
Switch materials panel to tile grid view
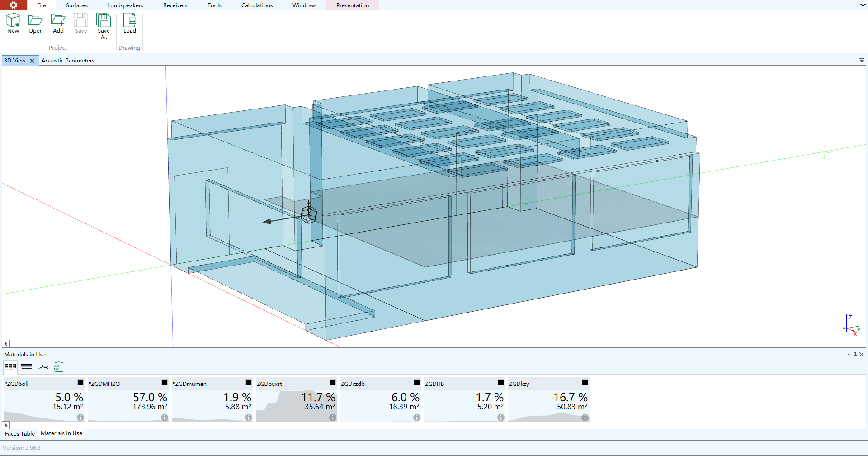(10, 367)
